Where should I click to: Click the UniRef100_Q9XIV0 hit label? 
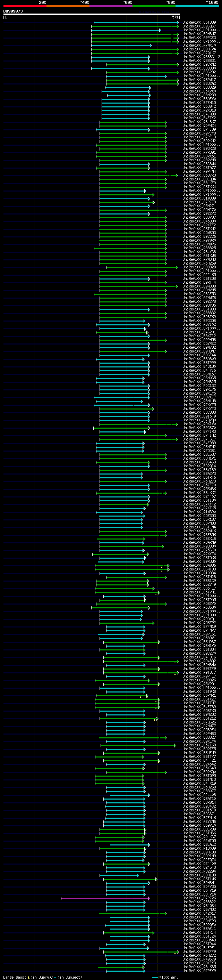199,424
